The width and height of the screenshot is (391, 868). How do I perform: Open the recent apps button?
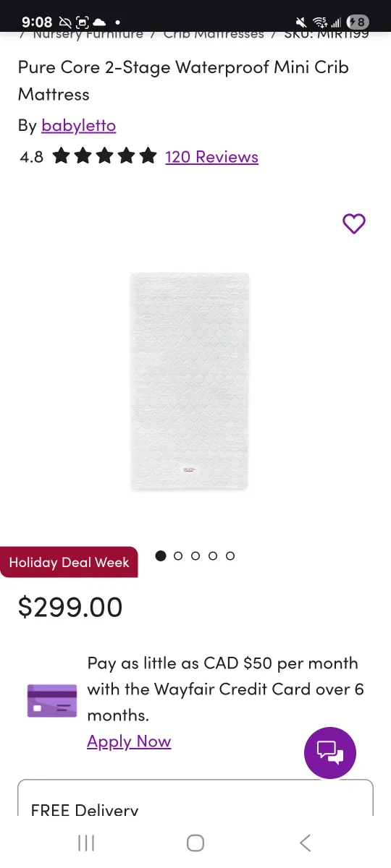(86, 843)
